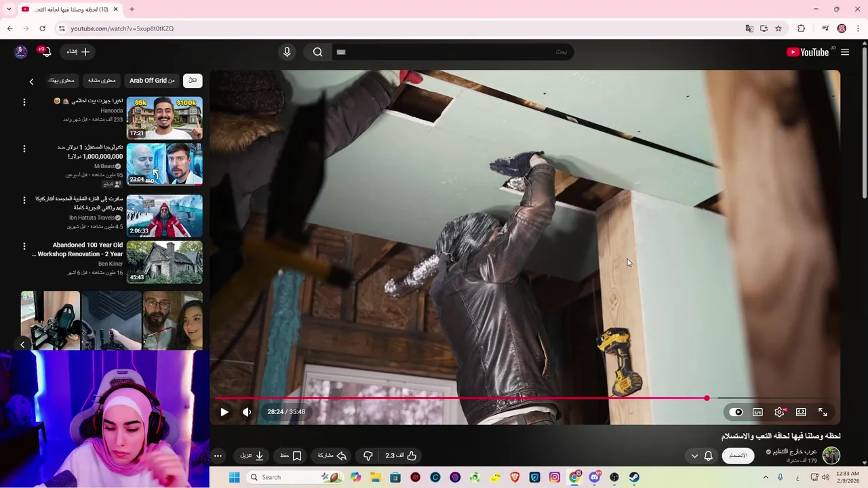This screenshot has height=488, width=868.
Task: Open Ibn Hattuta Travels 2:06:33 thumbnail
Action: [164, 216]
